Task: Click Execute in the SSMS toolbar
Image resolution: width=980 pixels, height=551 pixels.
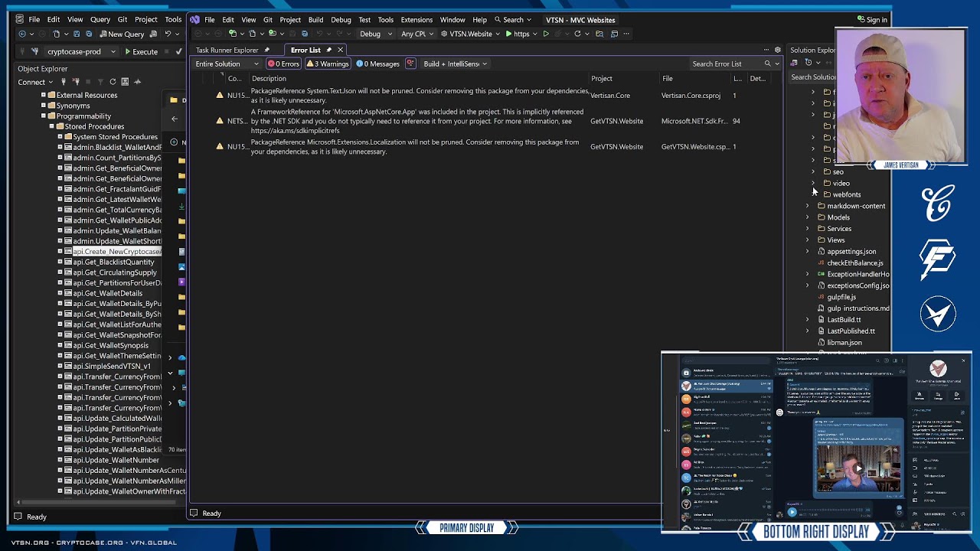Action: 140,51
